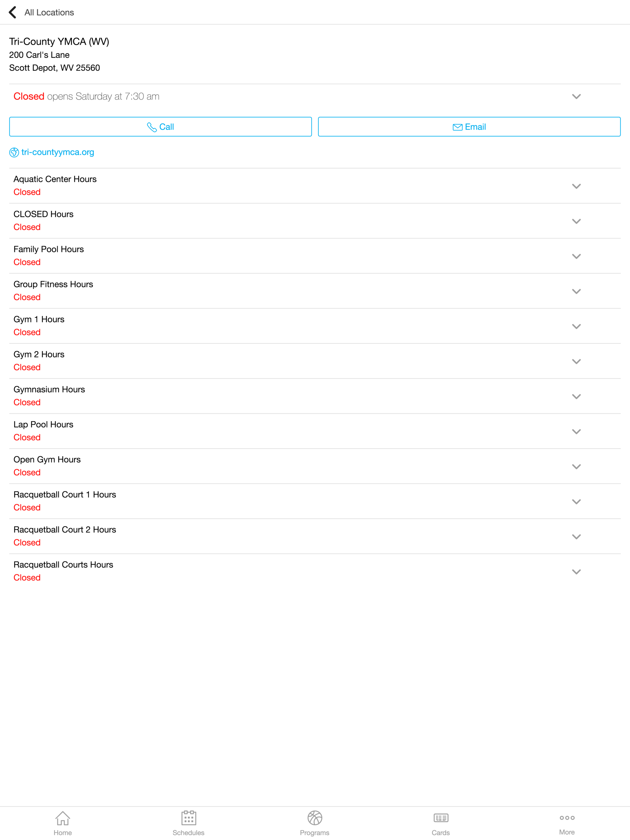Tap the address 200 Carl's Lane
Image resolution: width=630 pixels, height=840 pixels.
pyautogui.click(x=39, y=55)
